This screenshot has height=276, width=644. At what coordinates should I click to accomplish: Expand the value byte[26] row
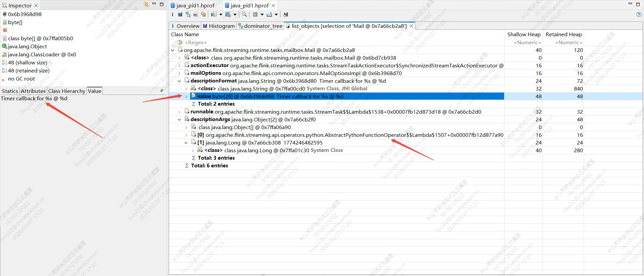[x=186, y=97]
